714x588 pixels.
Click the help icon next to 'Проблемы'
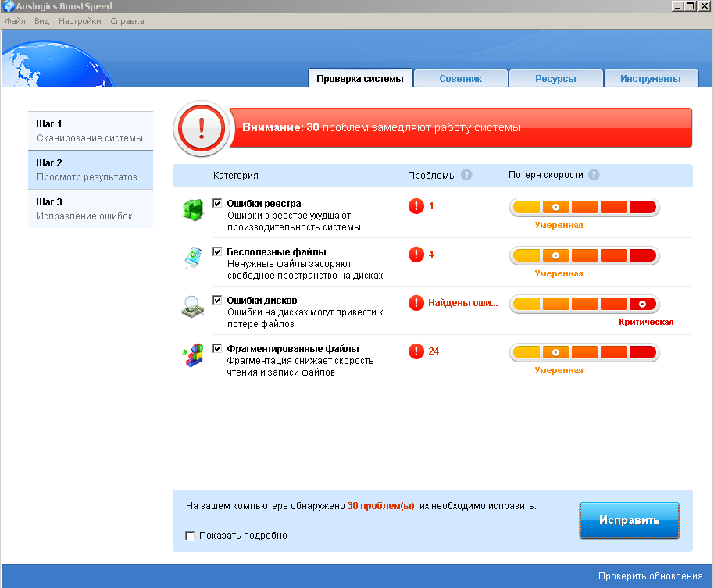pyautogui.click(x=466, y=175)
